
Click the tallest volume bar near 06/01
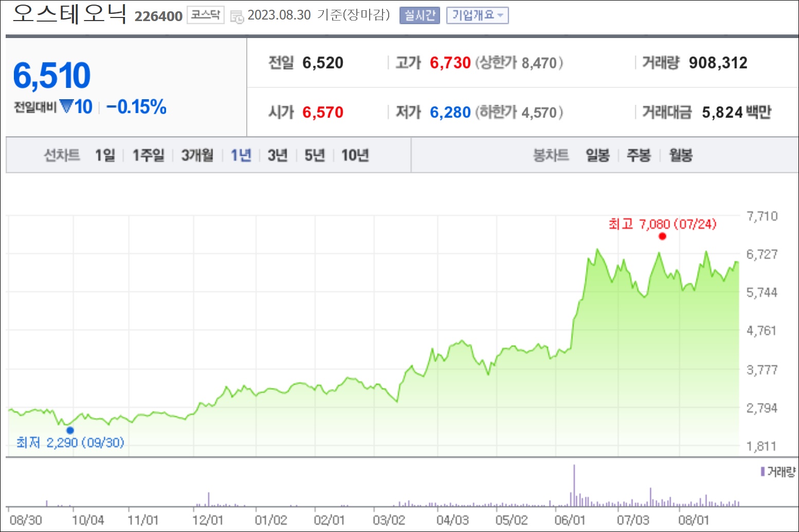click(574, 486)
